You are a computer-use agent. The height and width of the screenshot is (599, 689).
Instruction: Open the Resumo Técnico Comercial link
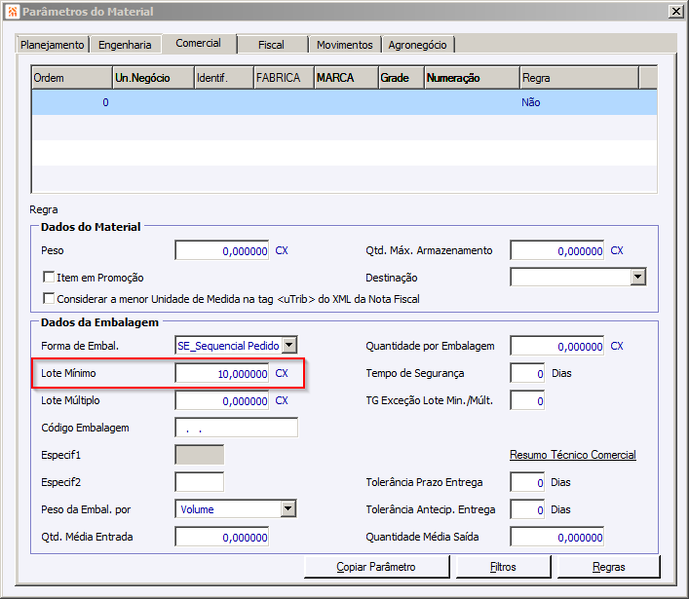[573, 455]
